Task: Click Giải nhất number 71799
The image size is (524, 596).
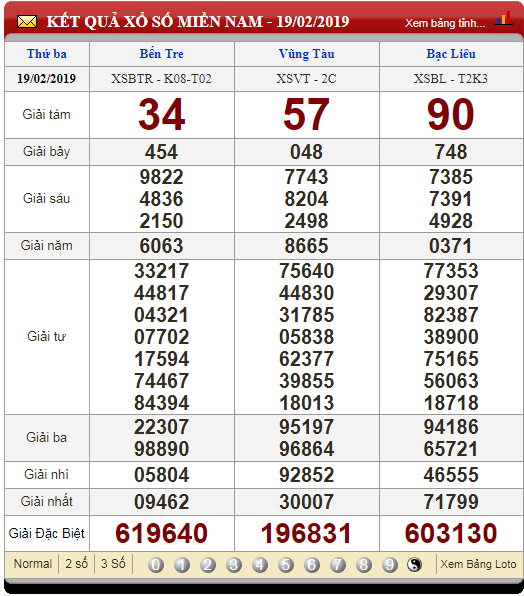Action: (451, 502)
